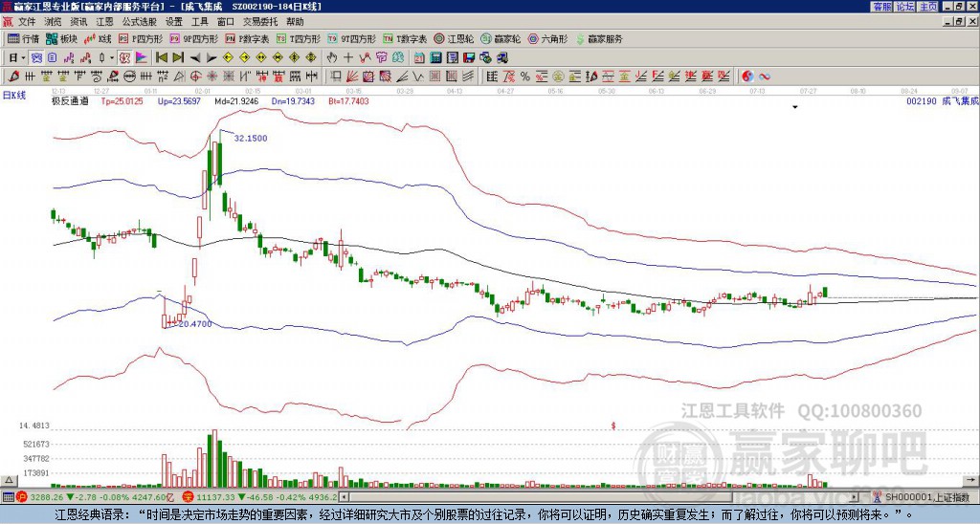980x524 pixels.
Task: Open the 交易委托 menu
Action: pos(260,21)
